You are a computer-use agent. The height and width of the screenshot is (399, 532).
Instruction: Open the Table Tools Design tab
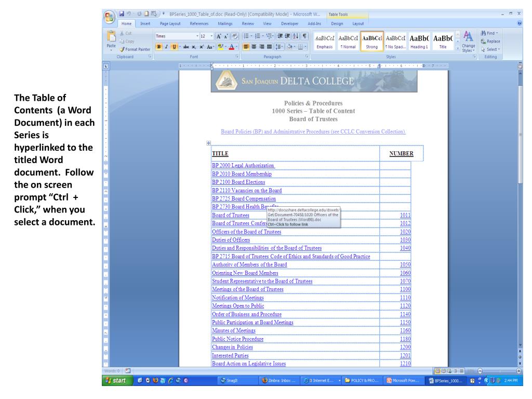(x=337, y=24)
